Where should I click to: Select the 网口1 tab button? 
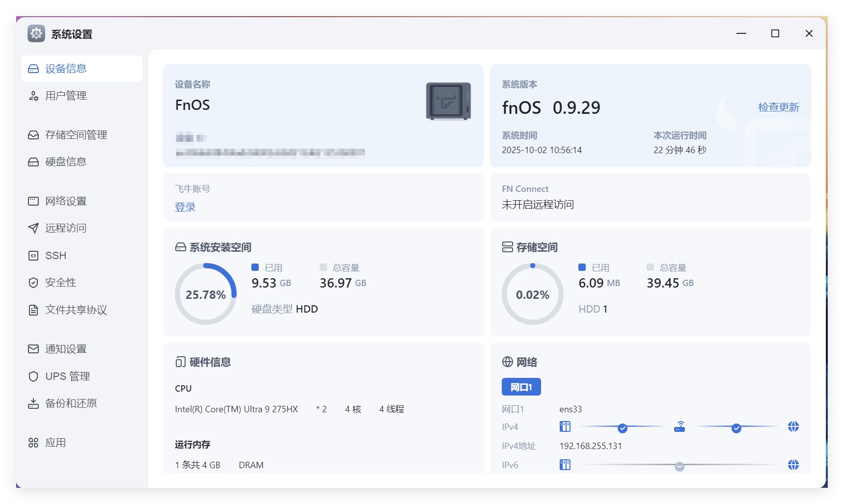pyautogui.click(x=521, y=387)
